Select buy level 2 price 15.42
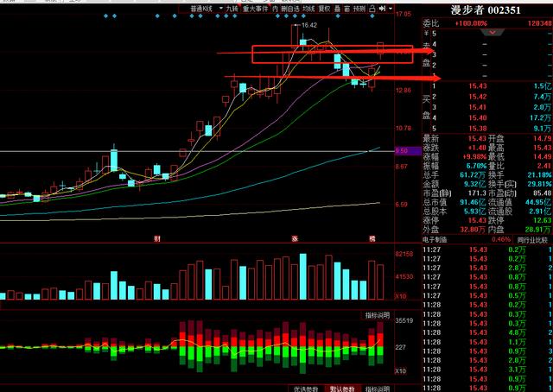553x392 pixels. (478, 97)
